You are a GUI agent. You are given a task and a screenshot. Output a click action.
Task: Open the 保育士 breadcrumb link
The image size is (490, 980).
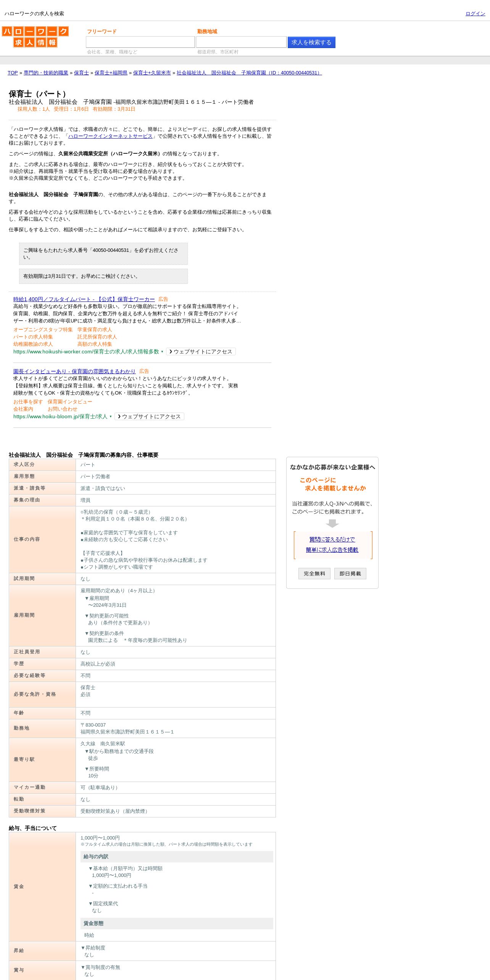[x=81, y=73]
